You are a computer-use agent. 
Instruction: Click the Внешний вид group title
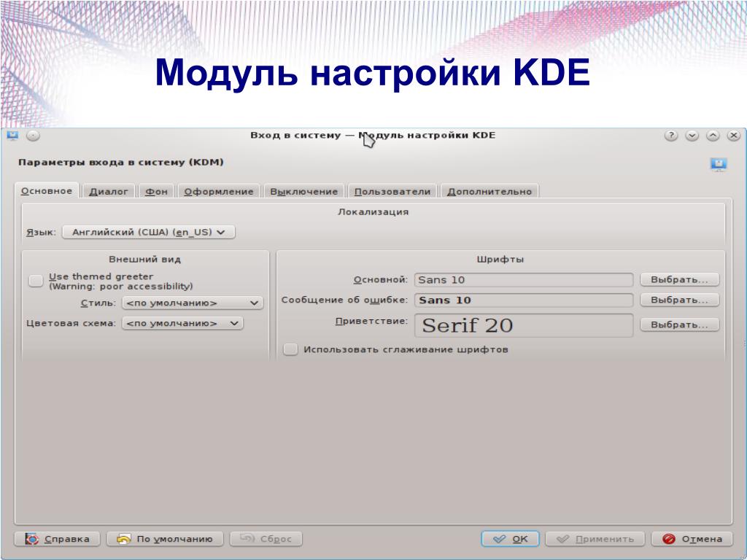coord(145,260)
